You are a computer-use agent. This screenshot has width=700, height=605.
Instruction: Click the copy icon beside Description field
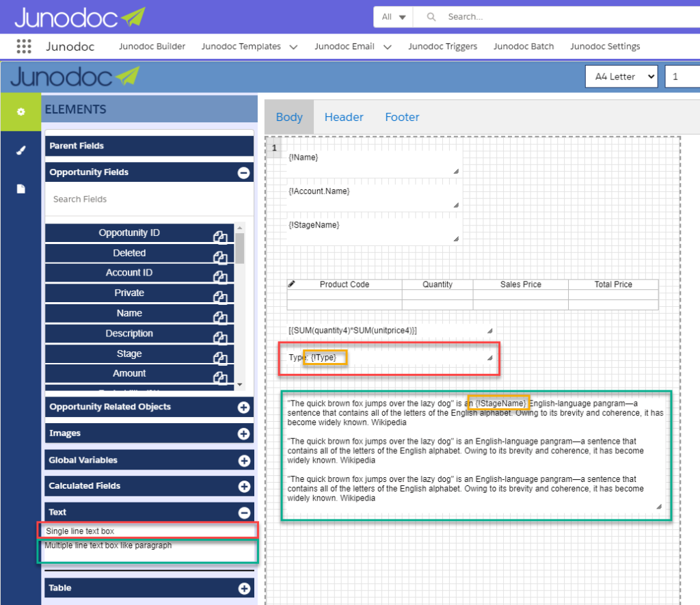tap(220, 338)
